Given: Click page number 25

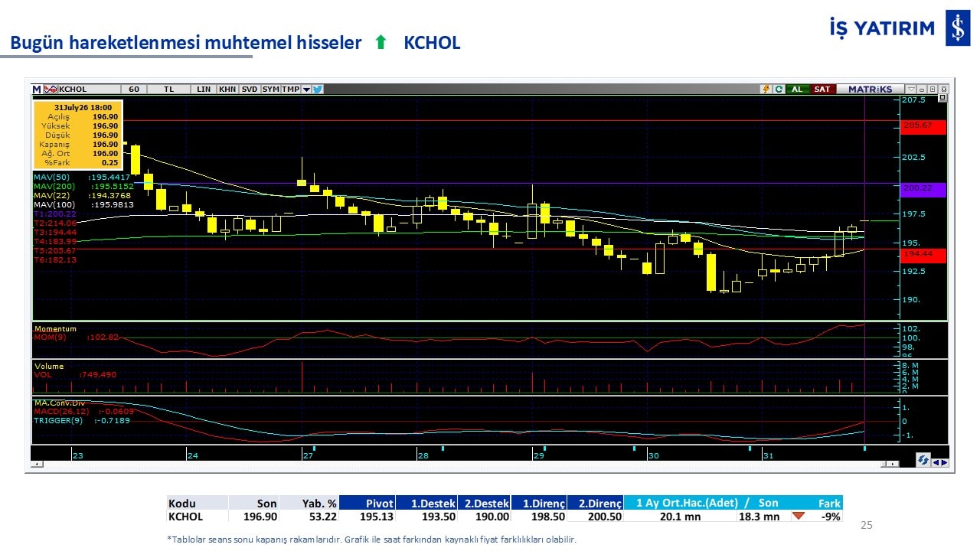Looking at the screenshot, I should click(x=867, y=525).
